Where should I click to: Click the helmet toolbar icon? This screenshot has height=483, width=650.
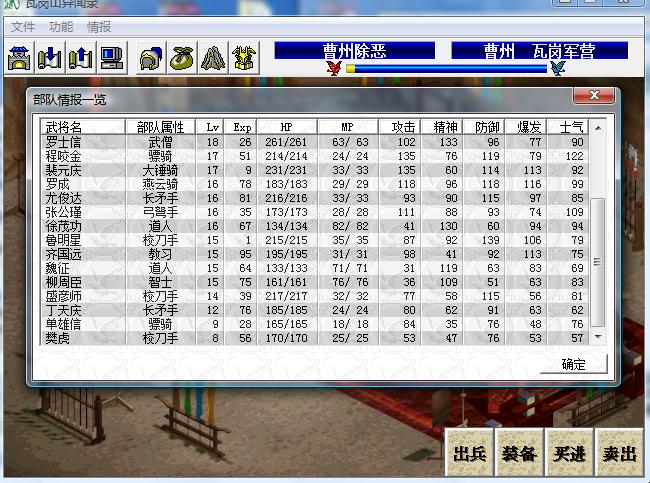tap(151, 58)
